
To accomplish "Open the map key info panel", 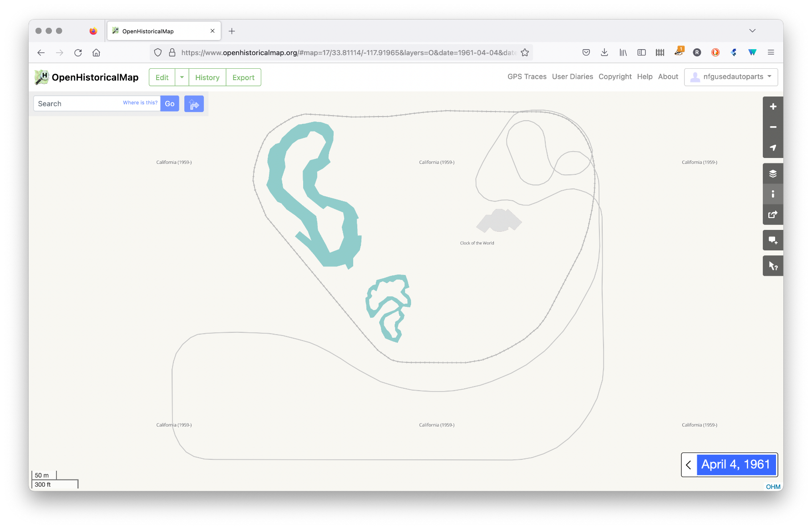I will 772,194.
